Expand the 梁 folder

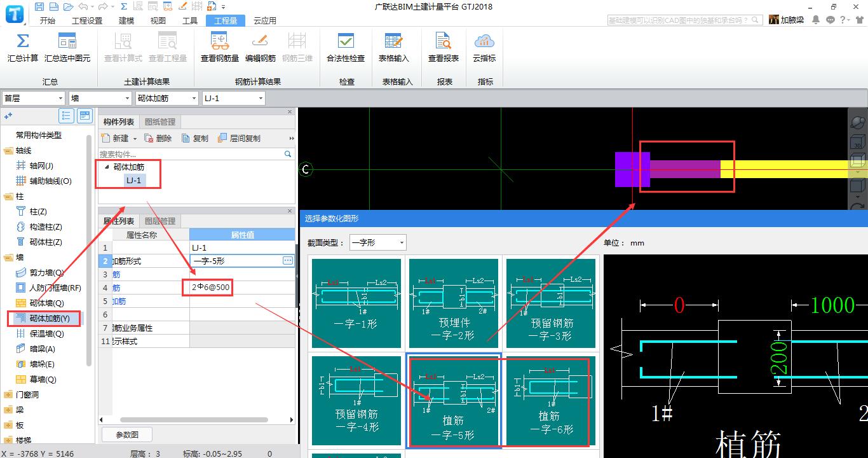pos(8,410)
